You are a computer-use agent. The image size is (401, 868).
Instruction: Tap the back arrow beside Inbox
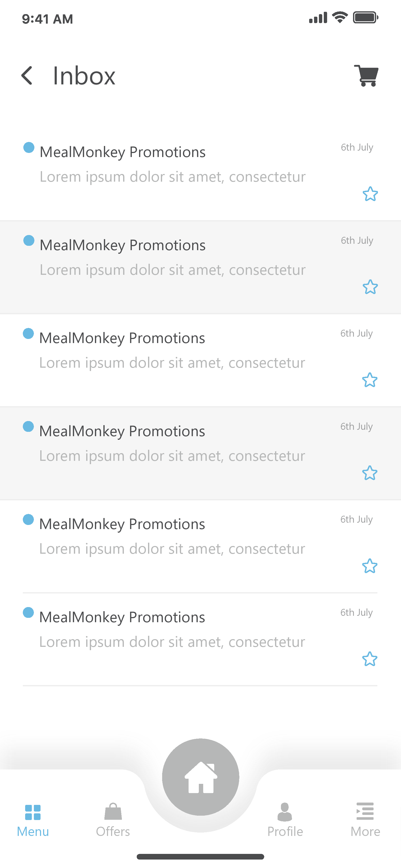[x=27, y=75]
